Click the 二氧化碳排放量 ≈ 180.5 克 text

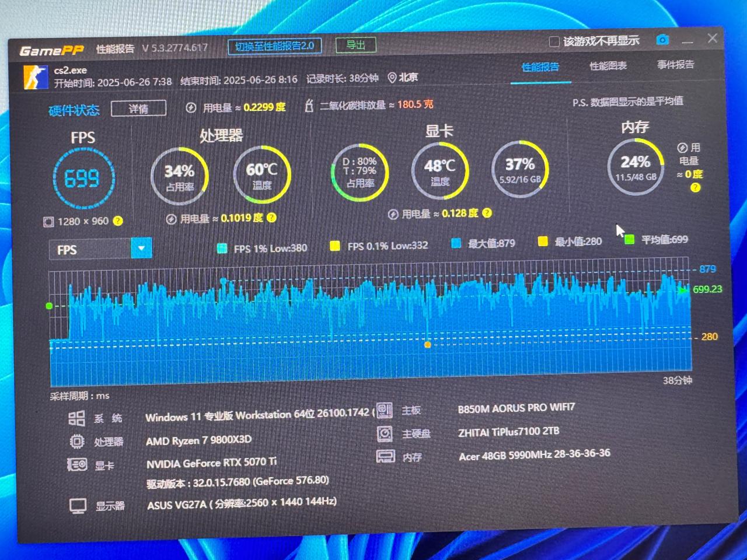point(376,105)
